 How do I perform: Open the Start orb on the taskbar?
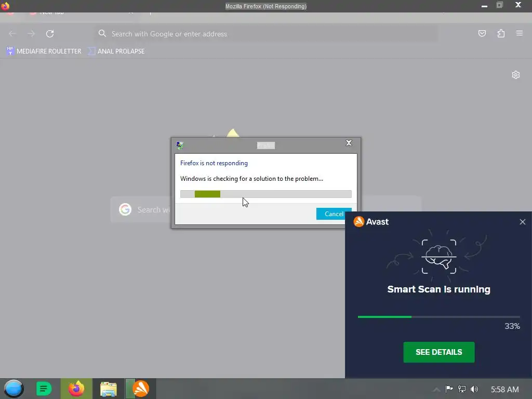click(14, 389)
